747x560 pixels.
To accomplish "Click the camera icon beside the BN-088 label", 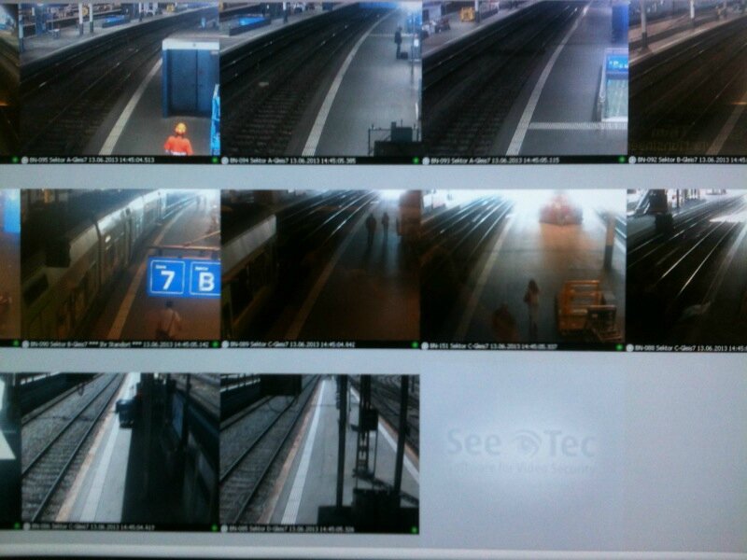I will (629, 347).
